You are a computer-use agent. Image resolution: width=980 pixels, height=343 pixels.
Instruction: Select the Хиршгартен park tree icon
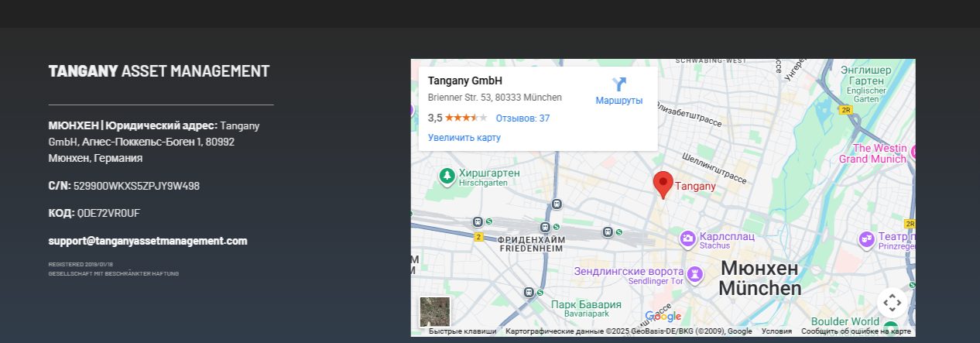pos(447,177)
